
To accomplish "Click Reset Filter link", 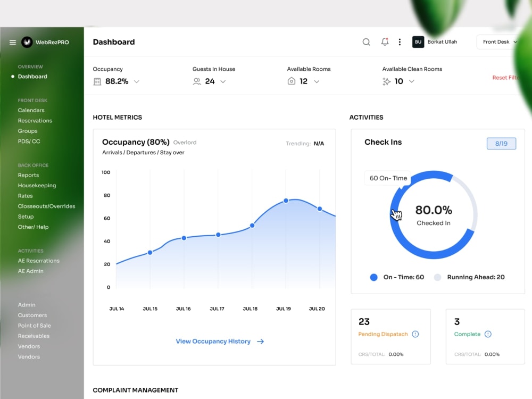I will point(506,78).
